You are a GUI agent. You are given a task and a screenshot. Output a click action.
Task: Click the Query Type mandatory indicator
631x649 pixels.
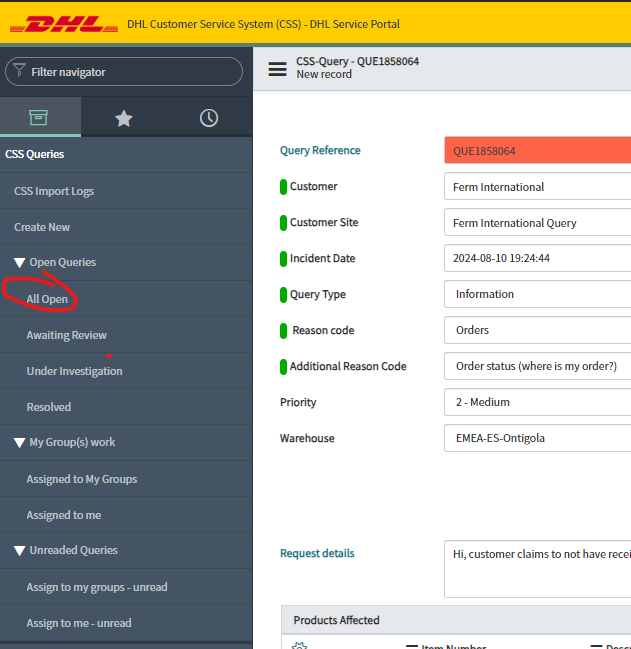[283, 295]
